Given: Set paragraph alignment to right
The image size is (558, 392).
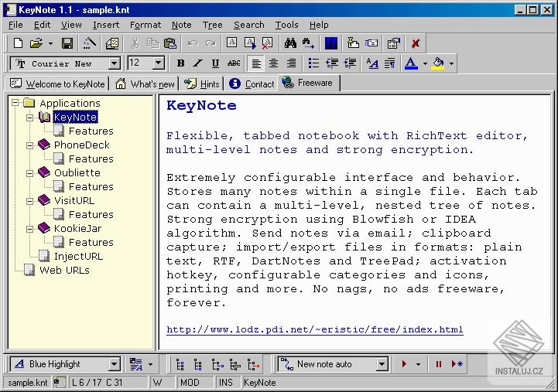Looking at the screenshot, I should [x=292, y=63].
